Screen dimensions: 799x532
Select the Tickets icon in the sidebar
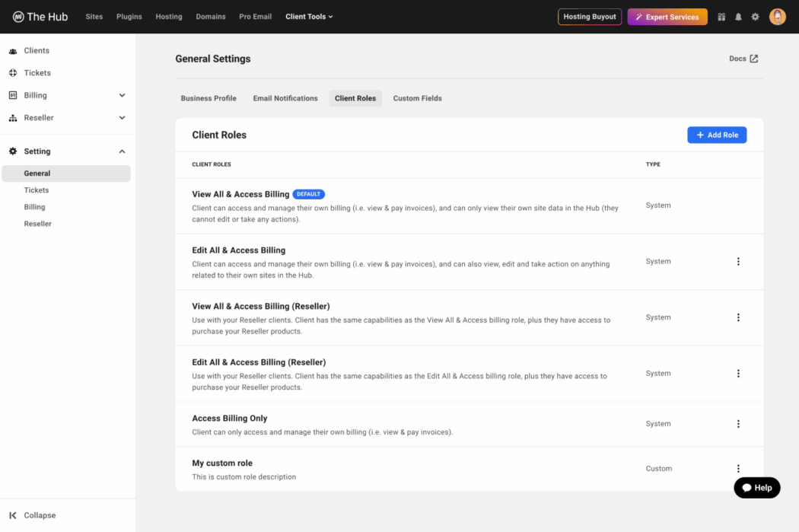tap(12, 72)
